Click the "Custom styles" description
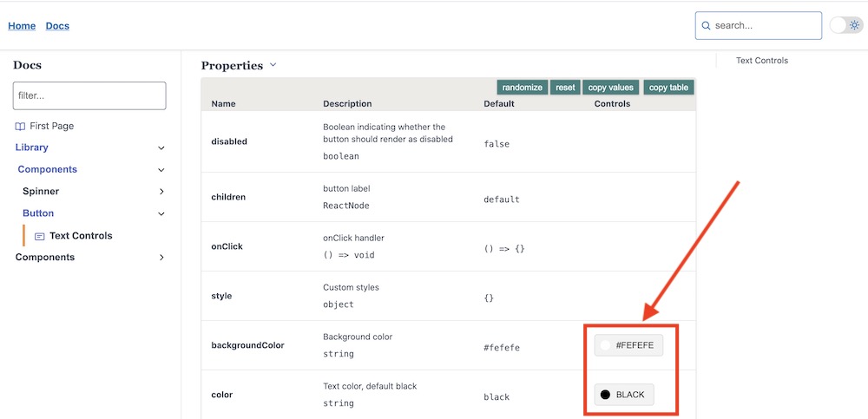The height and width of the screenshot is (419, 868). point(351,287)
